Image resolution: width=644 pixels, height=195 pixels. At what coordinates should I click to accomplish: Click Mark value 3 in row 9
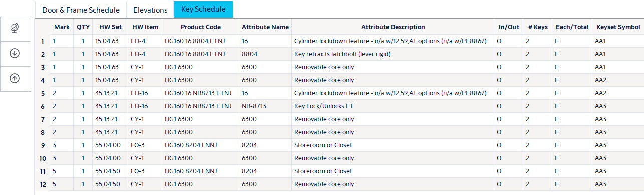click(54, 145)
